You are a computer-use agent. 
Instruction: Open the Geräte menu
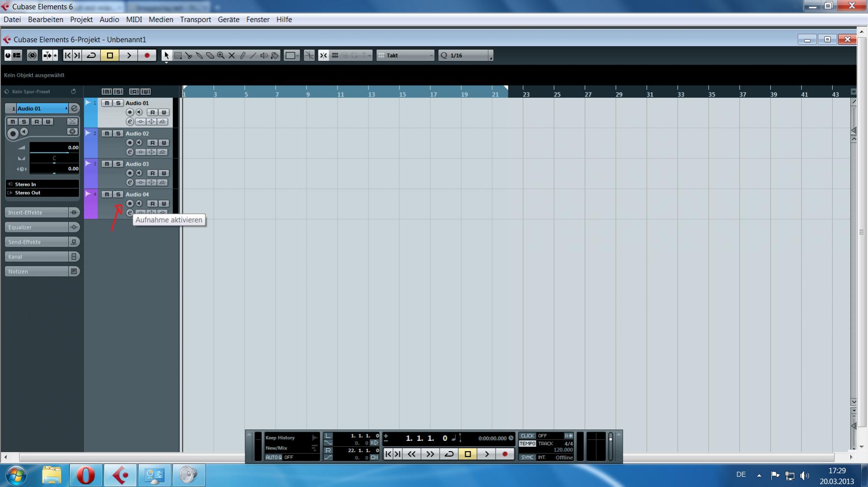click(x=228, y=20)
